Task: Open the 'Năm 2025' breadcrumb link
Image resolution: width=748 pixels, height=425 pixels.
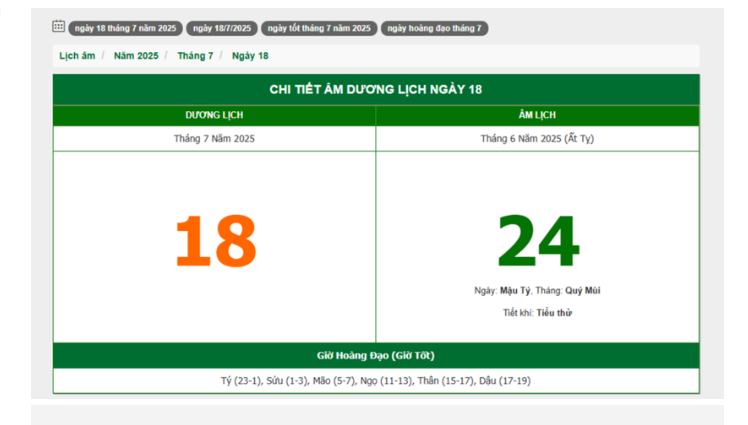Action: point(136,56)
